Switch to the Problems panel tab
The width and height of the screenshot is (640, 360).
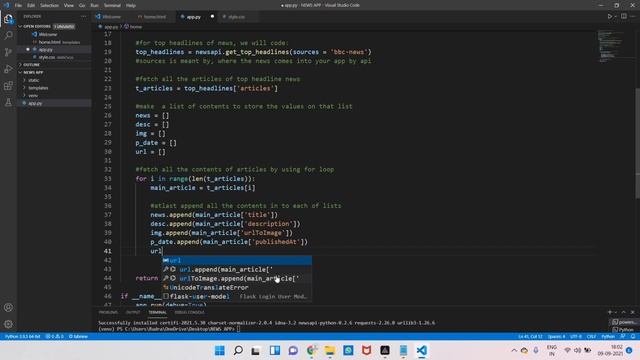tap(108, 312)
